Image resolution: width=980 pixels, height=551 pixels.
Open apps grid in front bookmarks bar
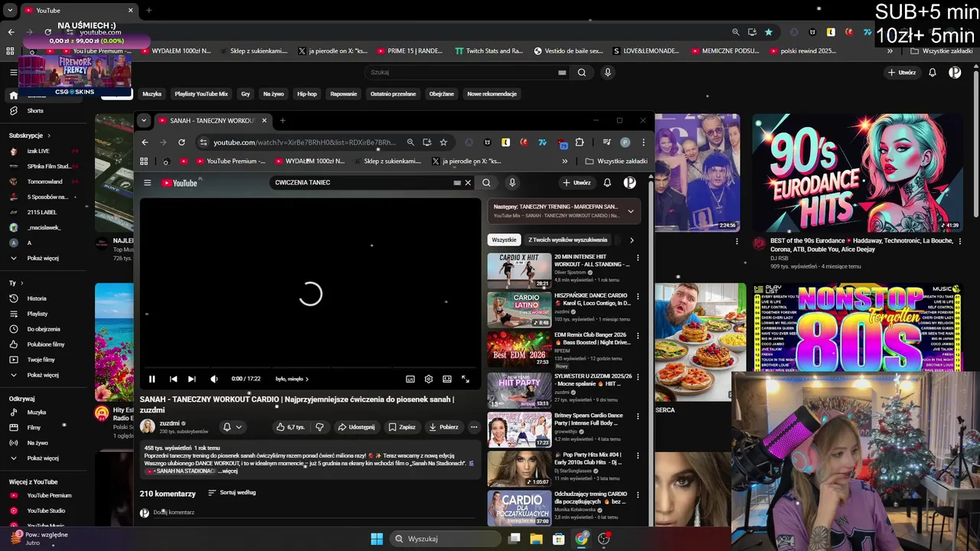click(144, 161)
